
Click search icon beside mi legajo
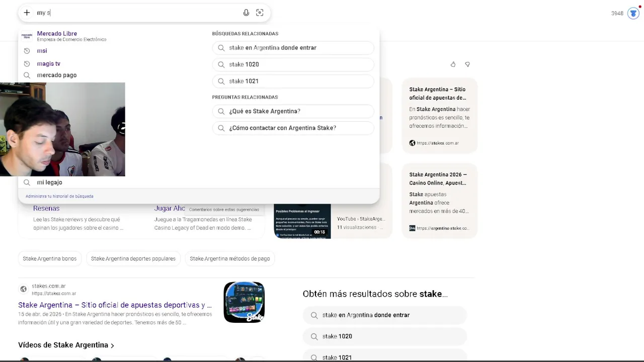pyautogui.click(x=27, y=183)
